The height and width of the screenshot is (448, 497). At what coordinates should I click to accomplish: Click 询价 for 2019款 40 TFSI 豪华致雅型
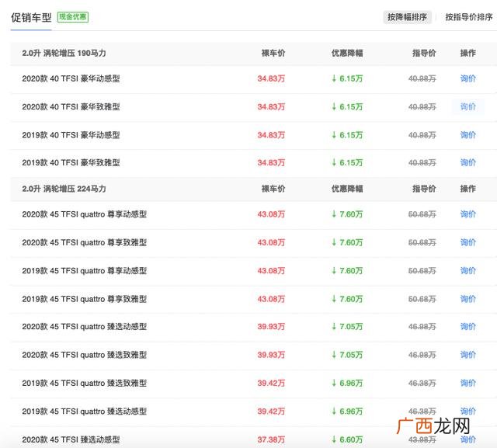pos(467,162)
